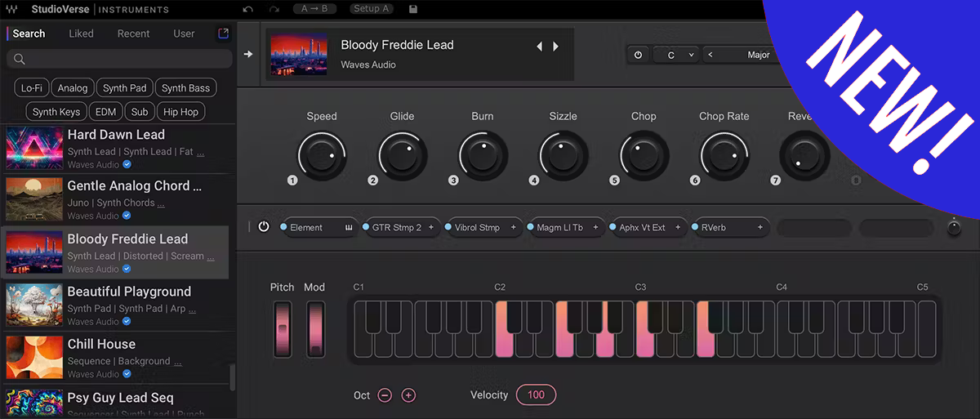
Task: Click the Mod wheel
Action: pyautogui.click(x=315, y=329)
